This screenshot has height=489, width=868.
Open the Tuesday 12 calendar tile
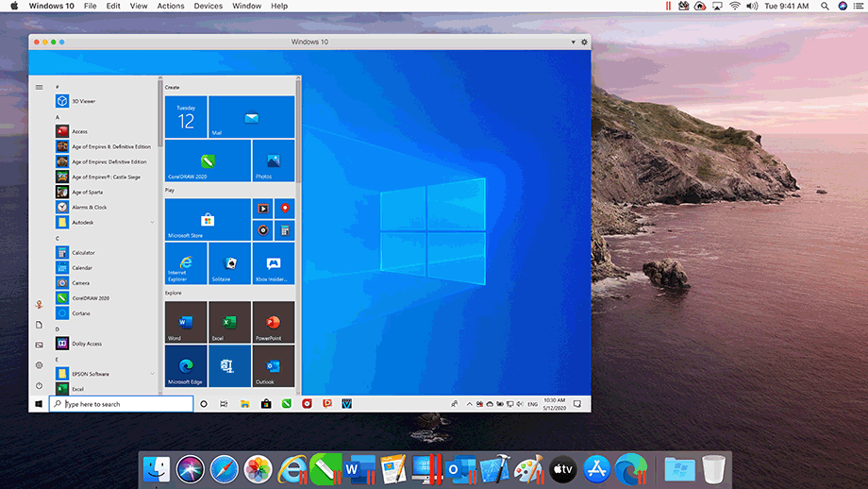point(186,117)
